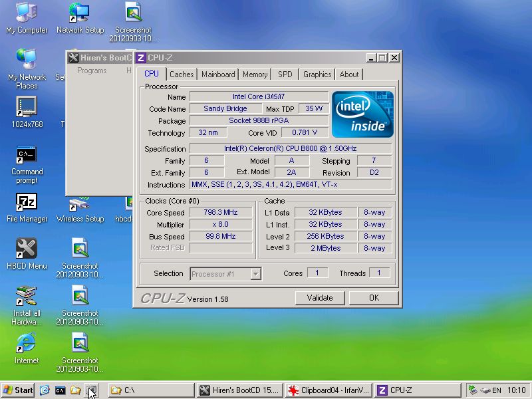532x399 pixels.
Task: Click the CPU-Z taskbar button
Action: [x=418, y=390]
